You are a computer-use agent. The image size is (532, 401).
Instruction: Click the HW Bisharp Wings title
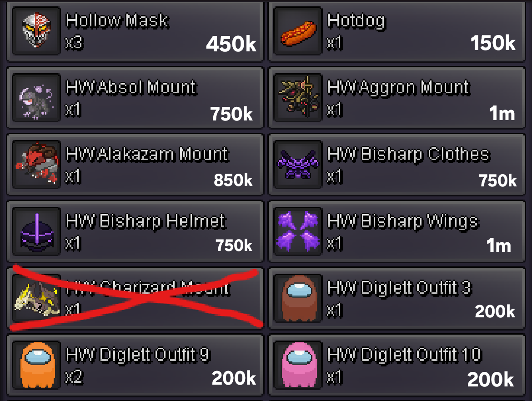[403, 221]
